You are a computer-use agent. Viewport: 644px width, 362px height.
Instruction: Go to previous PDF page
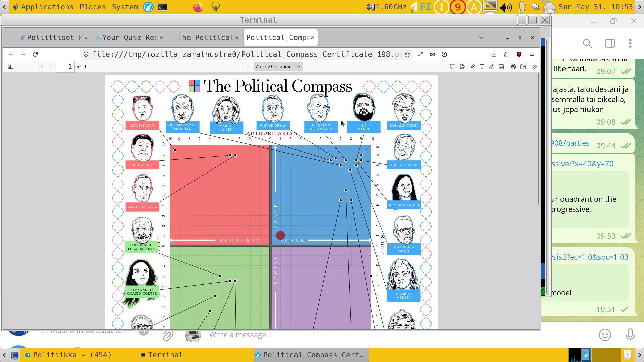click(x=41, y=67)
